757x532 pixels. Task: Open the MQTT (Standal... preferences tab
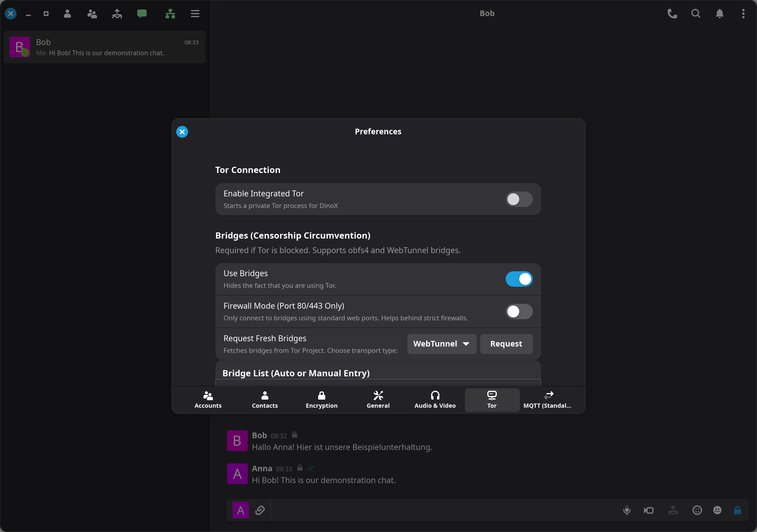click(x=548, y=400)
